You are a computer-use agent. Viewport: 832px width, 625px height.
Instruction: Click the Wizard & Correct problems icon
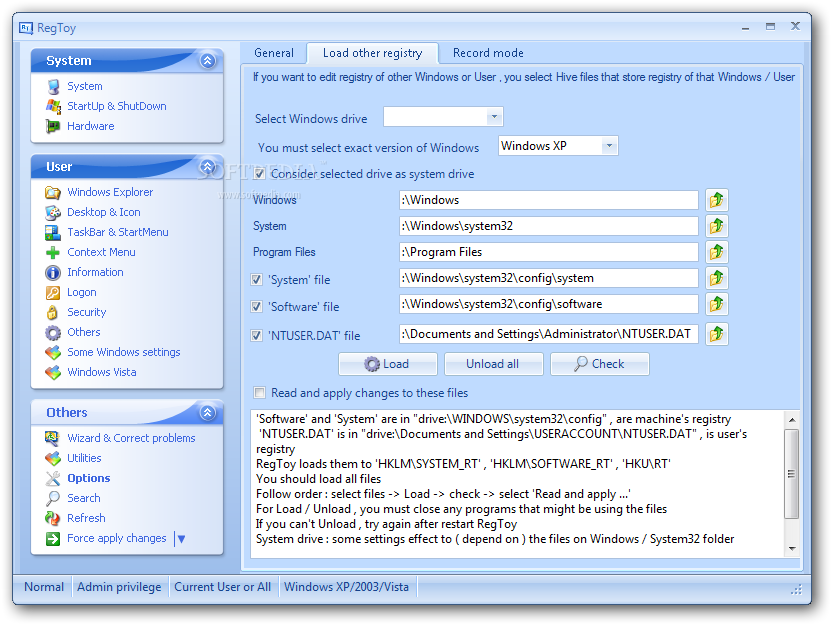pos(53,438)
